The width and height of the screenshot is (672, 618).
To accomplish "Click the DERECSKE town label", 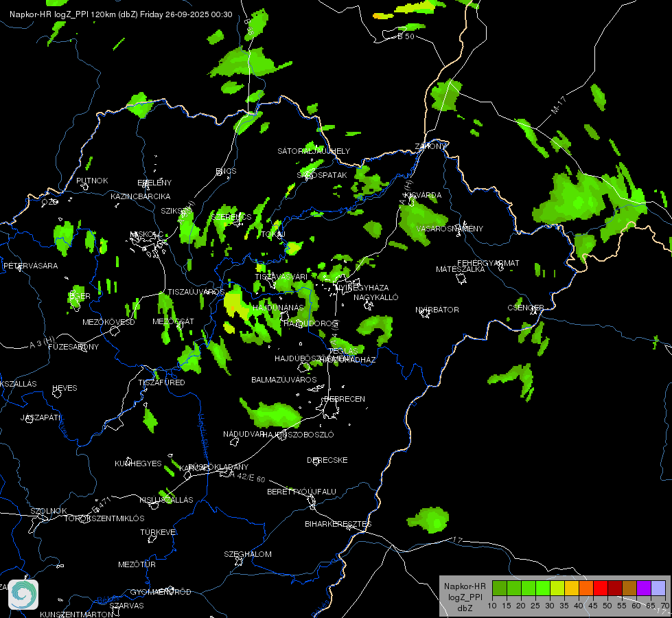I will [x=327, y=460].
